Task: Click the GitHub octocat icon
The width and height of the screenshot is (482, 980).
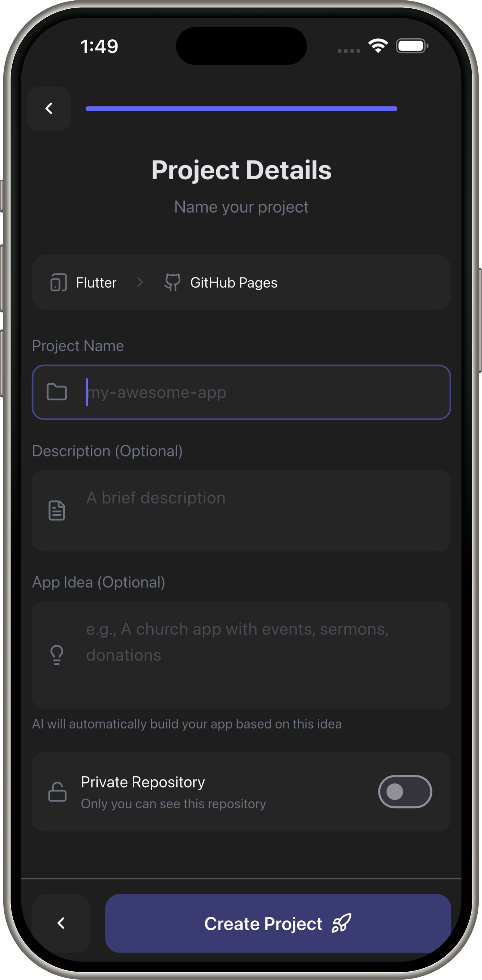Action: click(172, 283)
